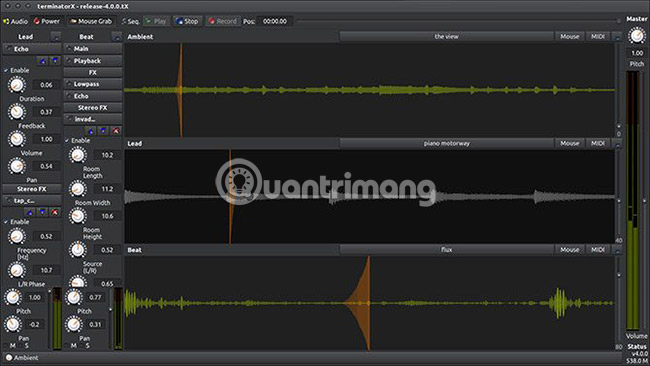Click the Beat column Pitch knob

coord(73,297)
